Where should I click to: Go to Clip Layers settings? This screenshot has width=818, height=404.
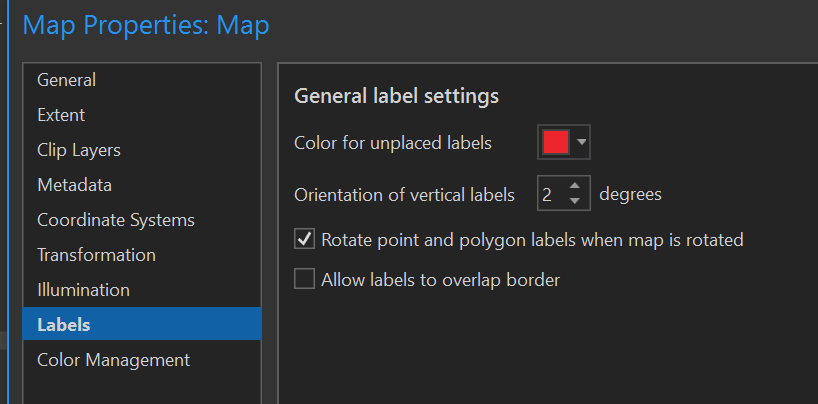[x=78, y=150]
